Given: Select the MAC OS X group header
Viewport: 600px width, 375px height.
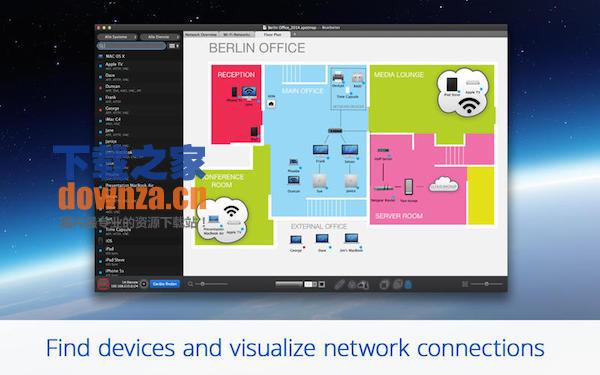Looking at the screenshot, I should point(139,56).
